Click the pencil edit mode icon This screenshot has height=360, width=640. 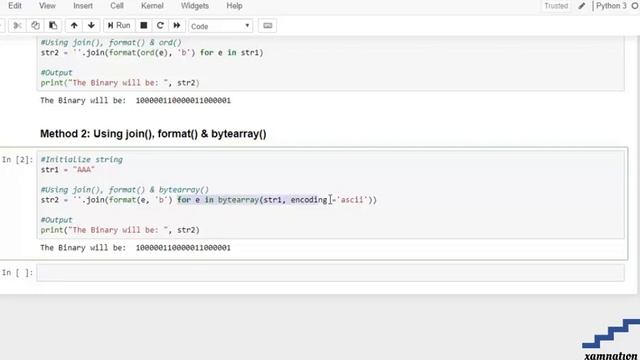click(582, 6)
